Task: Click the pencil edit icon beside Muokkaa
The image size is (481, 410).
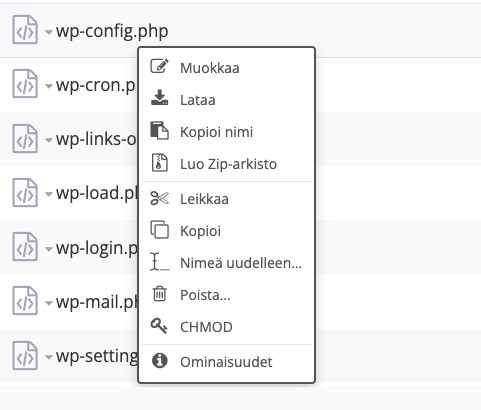Action: coord(160,66)
